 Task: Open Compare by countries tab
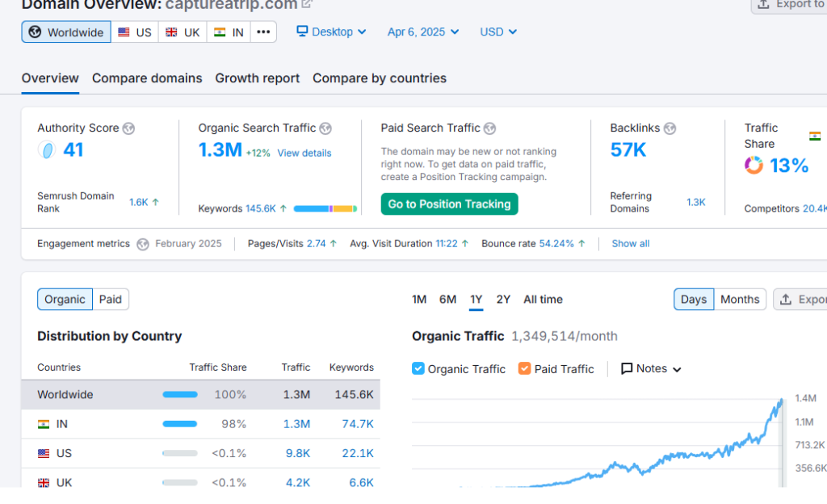coord(380,78)
